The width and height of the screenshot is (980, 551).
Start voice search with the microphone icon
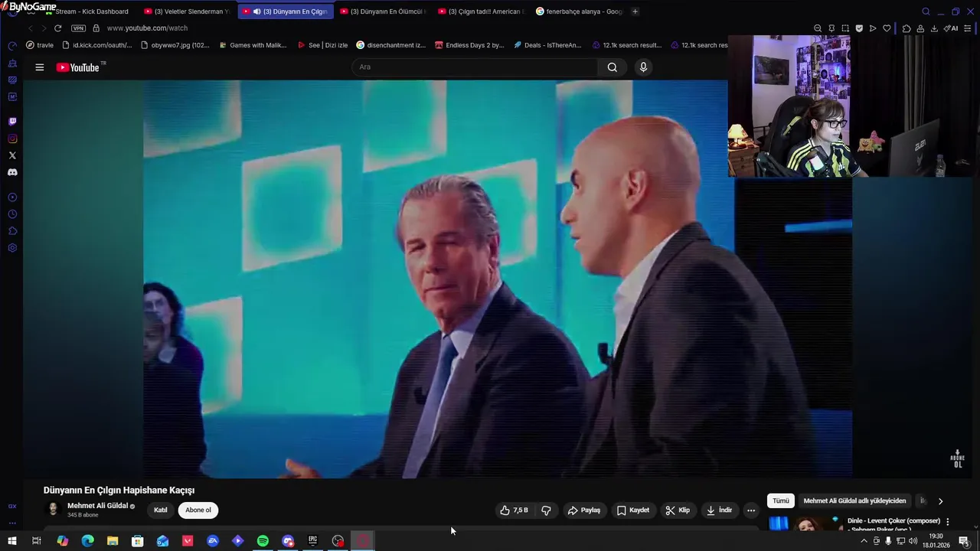point(643,67)
